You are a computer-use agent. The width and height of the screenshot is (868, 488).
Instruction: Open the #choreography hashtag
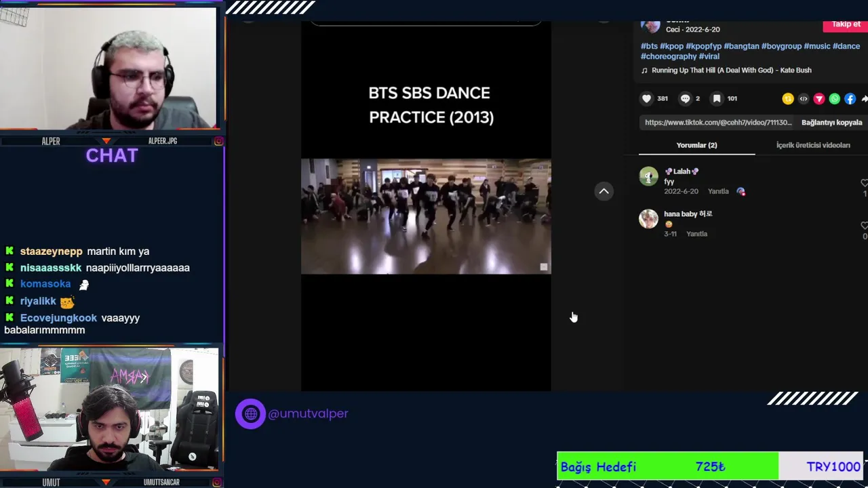pos(669,57)
